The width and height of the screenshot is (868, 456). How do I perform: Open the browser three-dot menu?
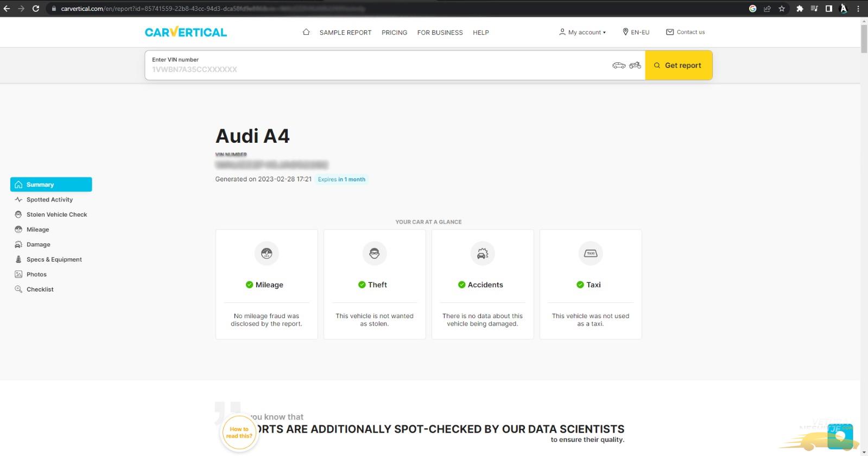click(858, 9)
